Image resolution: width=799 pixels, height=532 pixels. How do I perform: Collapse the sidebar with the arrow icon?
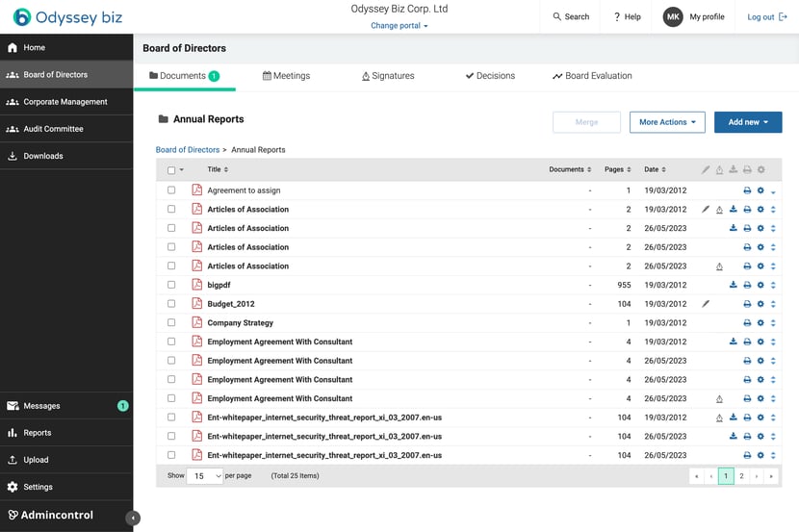click(x=133, y=519)
